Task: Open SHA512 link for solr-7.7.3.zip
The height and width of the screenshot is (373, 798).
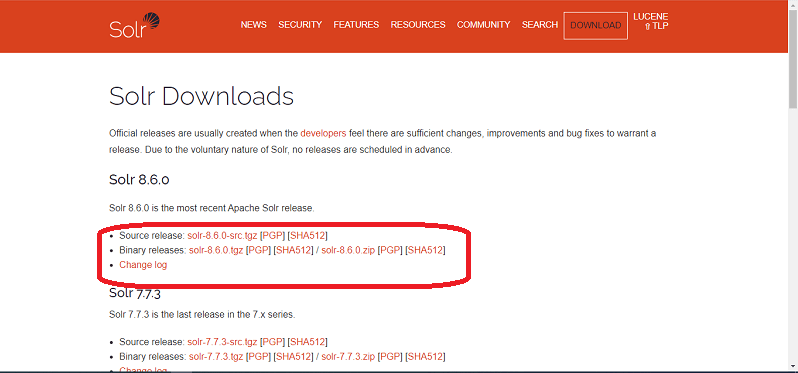Action: tap(425, 356)
